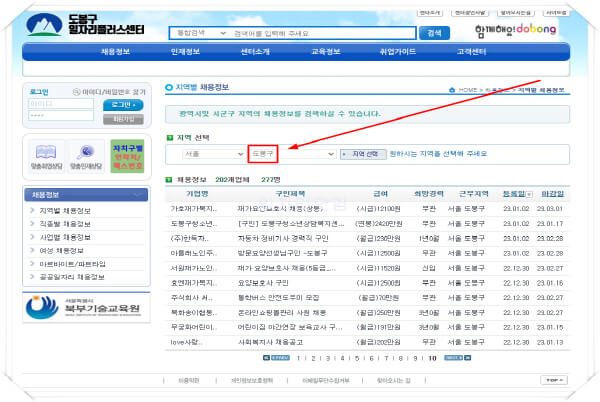Click the gray 회원가입 button

point(123,119)
